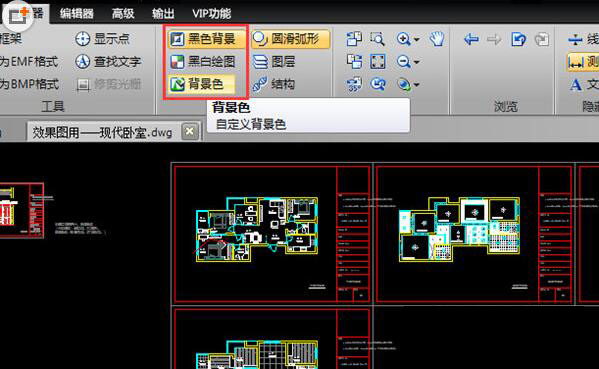Image resolution: width=599 pixels, height=369 pixels.
Task: Open the 查找文字 find text tool
Action: pos(108,62)
